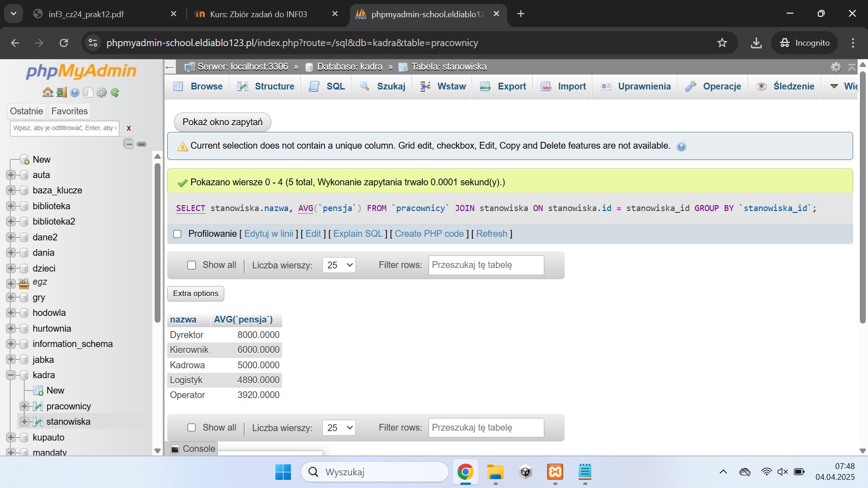Viewport: 868px width, 488px height.
Task: Open page settings gear in top right
Action: pos(836,67)
